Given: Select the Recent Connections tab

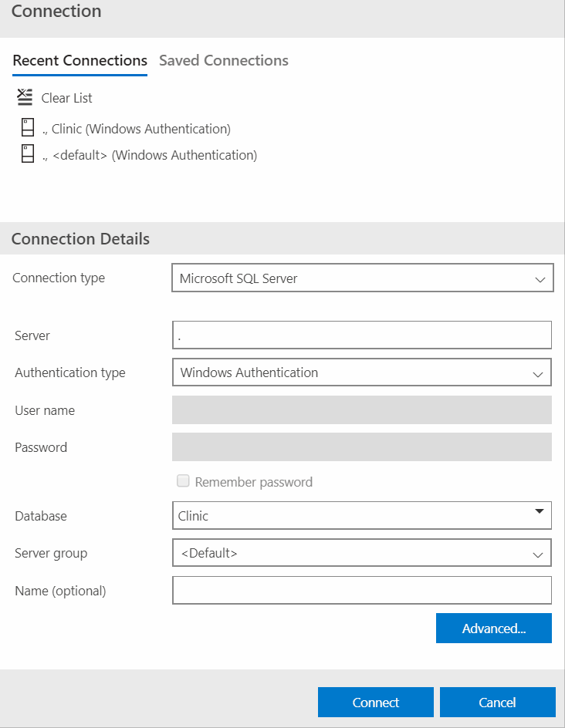Looking at the screenshot, I should [80, 60].
